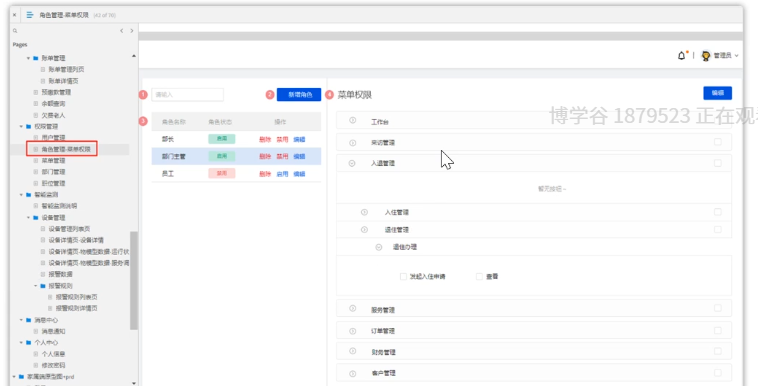Click page icon beside 修改密码
Image resolution: width=758 pixels, height=386 pixels.
point(36,365)
